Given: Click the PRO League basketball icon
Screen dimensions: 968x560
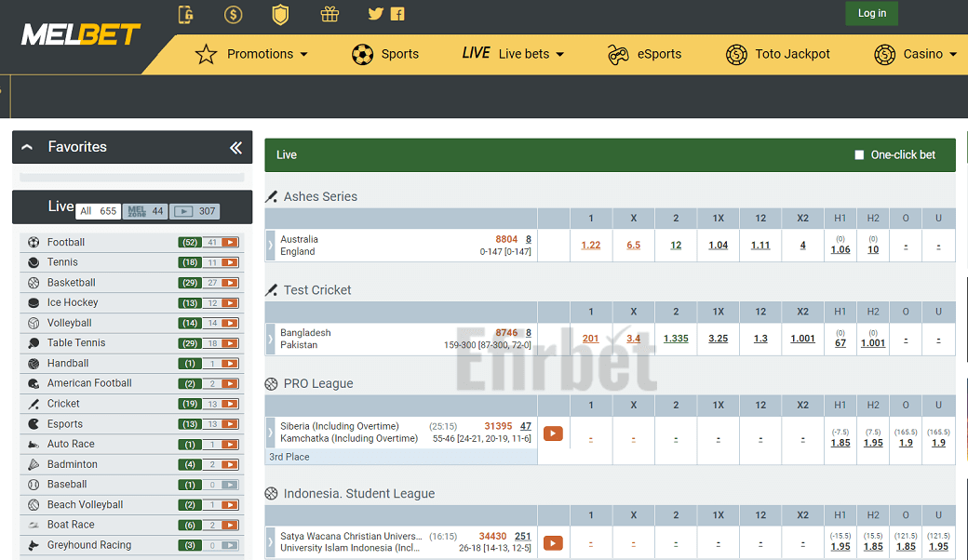Looking at the screenshot, I should (x=271, y=383).
